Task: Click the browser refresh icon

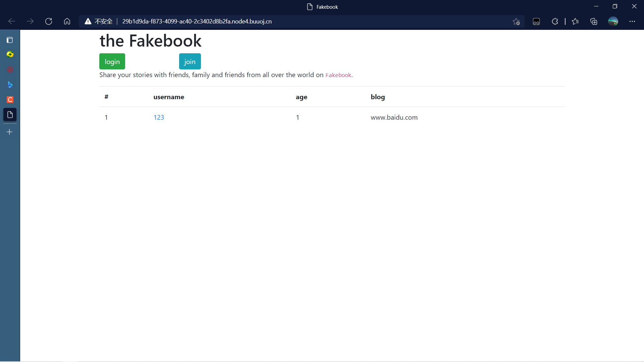Action: click(49, 21)
